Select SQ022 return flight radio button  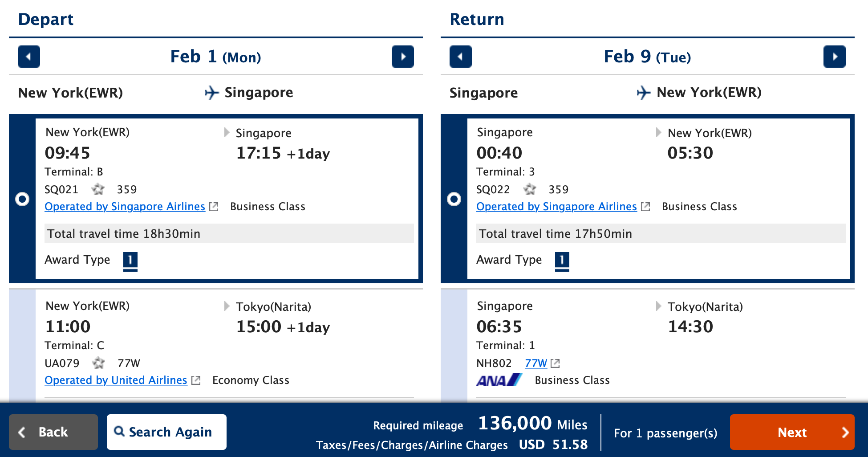coord(454,199)
